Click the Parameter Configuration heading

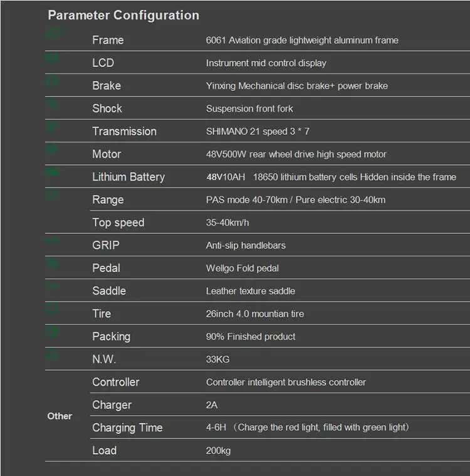(123, 15)
